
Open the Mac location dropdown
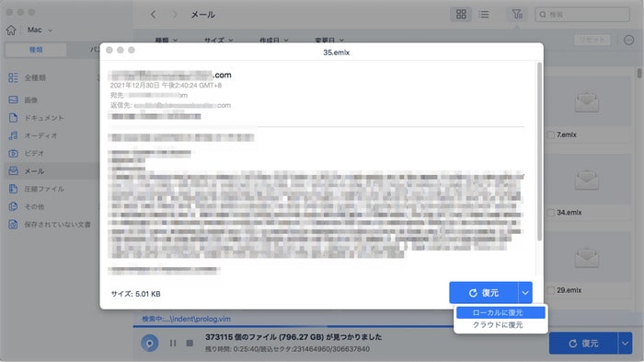[40, 30]
